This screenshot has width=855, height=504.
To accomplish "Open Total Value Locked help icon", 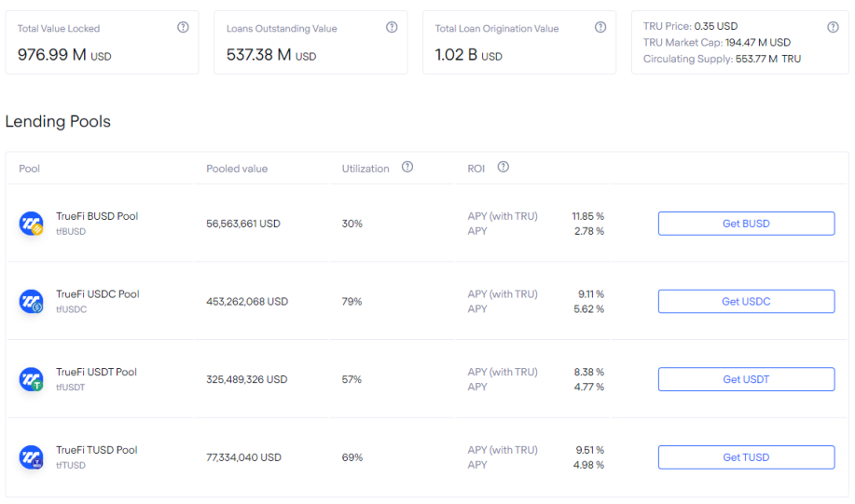I will pos(183,27).
